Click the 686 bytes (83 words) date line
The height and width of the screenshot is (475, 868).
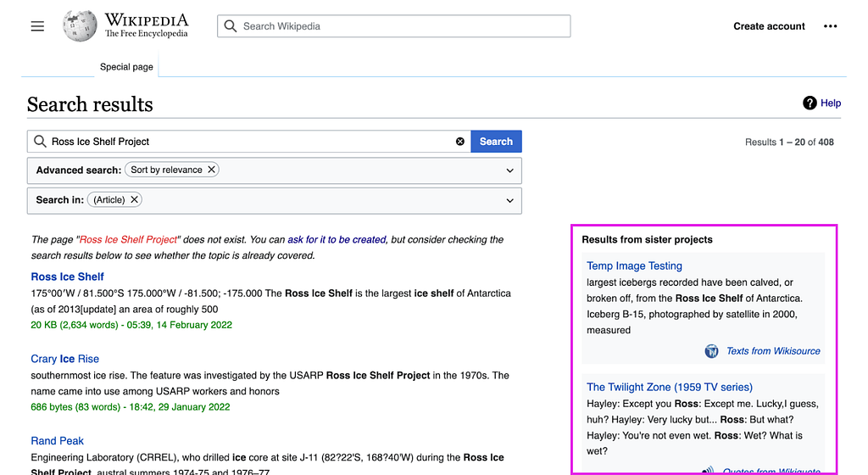point(130,407)
